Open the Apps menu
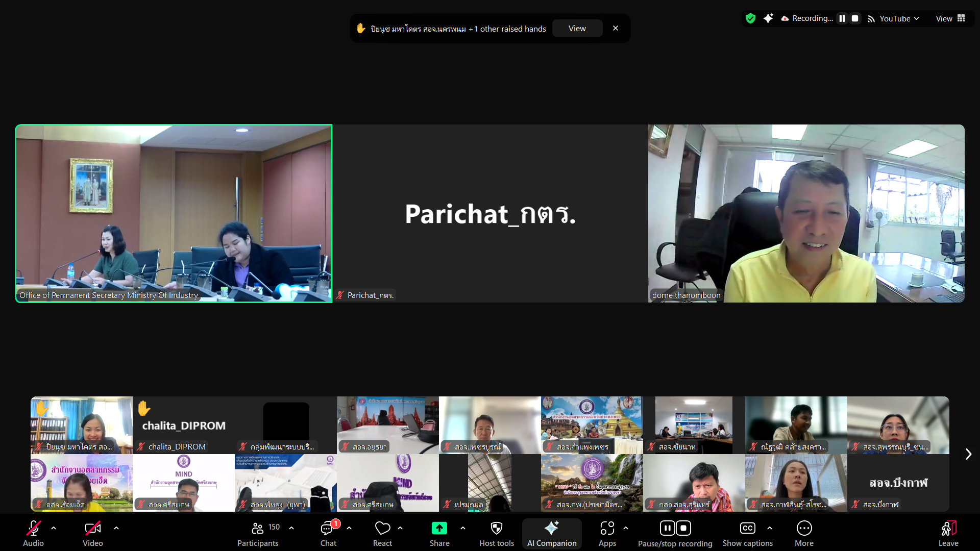The height and width of the screenshot is (551, 980). pyautogui.click(x=607, y=533)
